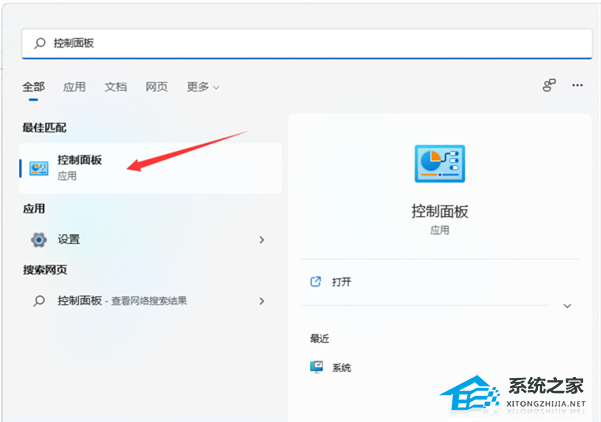The image size is (601, 422).
Task: Click the account search icon beside the ellipsis
Action: pyautogui.click(x=549, y=86)
